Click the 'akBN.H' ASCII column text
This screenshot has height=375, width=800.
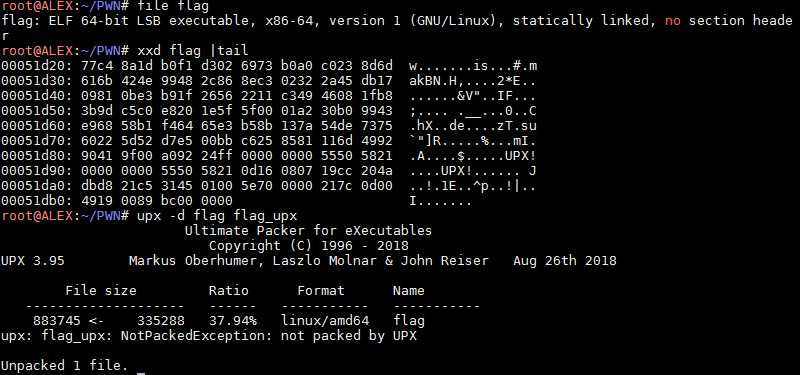[433, 81]
